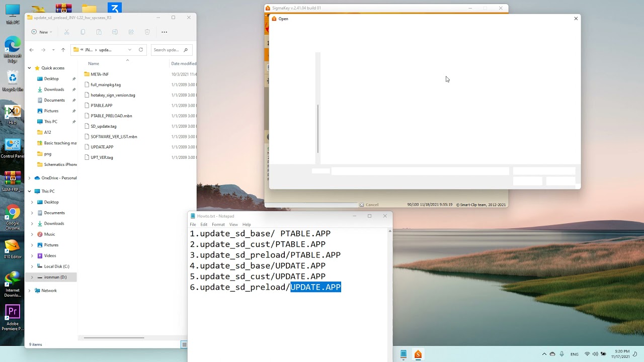The height and width of the screenshot is (362, 644).
Task: Click the horizontal scrollbar in Explorer file list
Action: pyautogui.click(x=114, y=338)
